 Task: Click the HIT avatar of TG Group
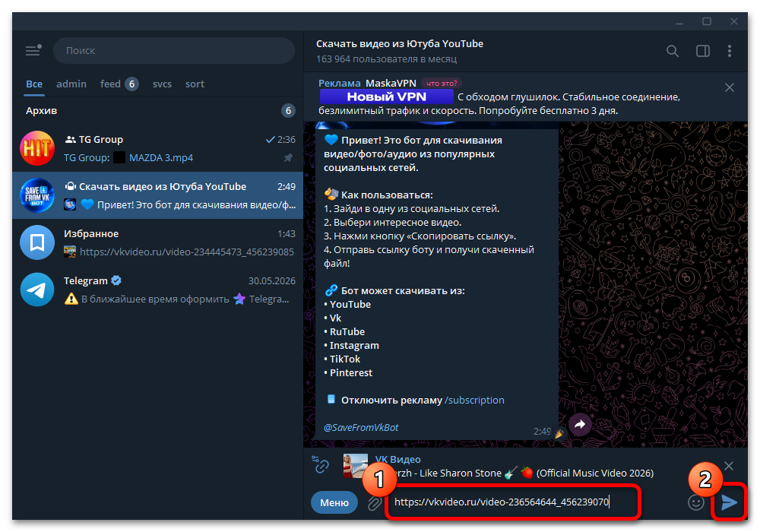pyautogui.click(x=37, y=148)
